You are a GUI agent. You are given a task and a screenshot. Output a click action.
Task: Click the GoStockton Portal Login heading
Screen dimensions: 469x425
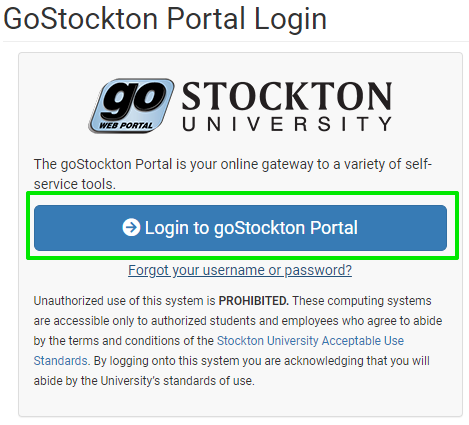165,19
